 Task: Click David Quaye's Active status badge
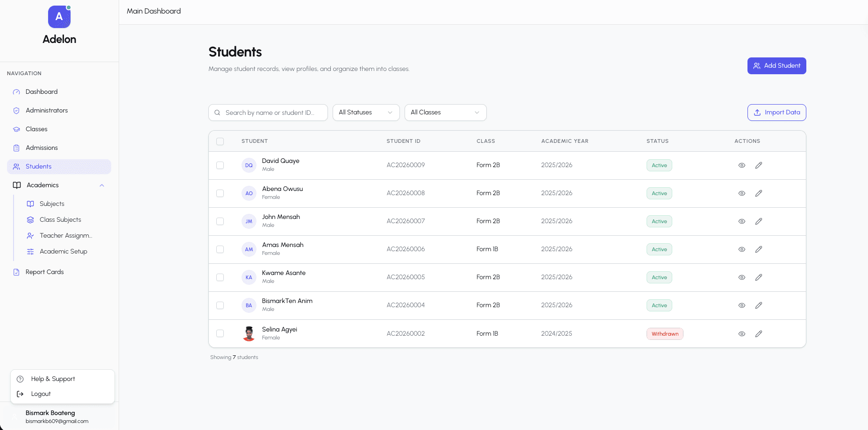click(x=659, y=165)
